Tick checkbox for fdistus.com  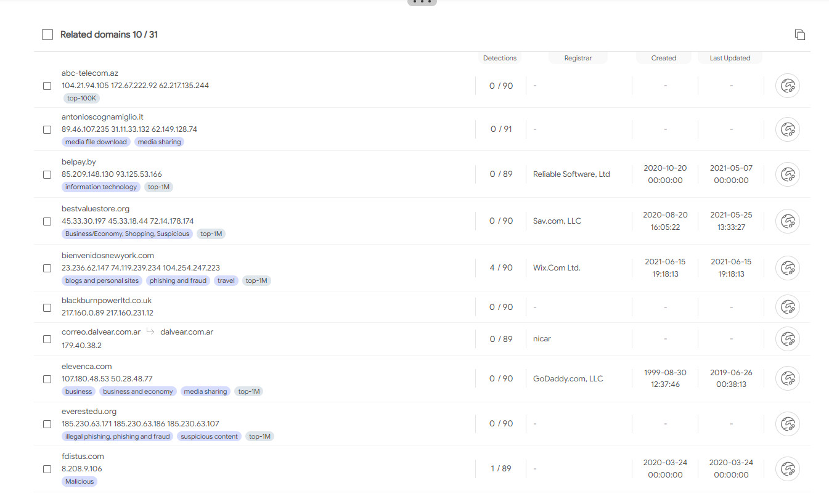click(x=47, y=469)
